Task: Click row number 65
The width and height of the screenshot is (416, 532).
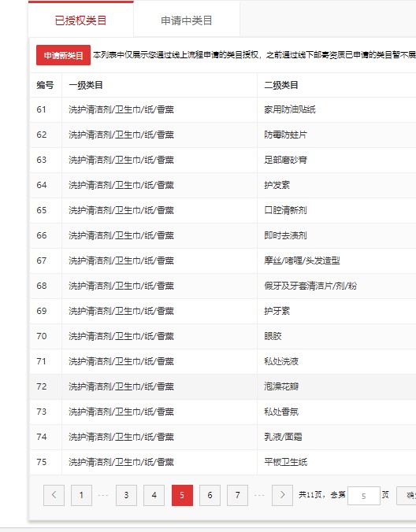Action: (42, 210)
